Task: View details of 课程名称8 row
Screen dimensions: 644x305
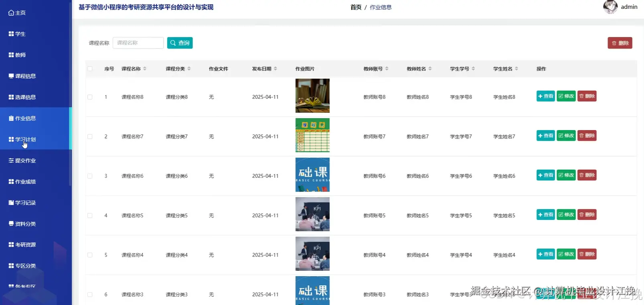Action: 545,96
